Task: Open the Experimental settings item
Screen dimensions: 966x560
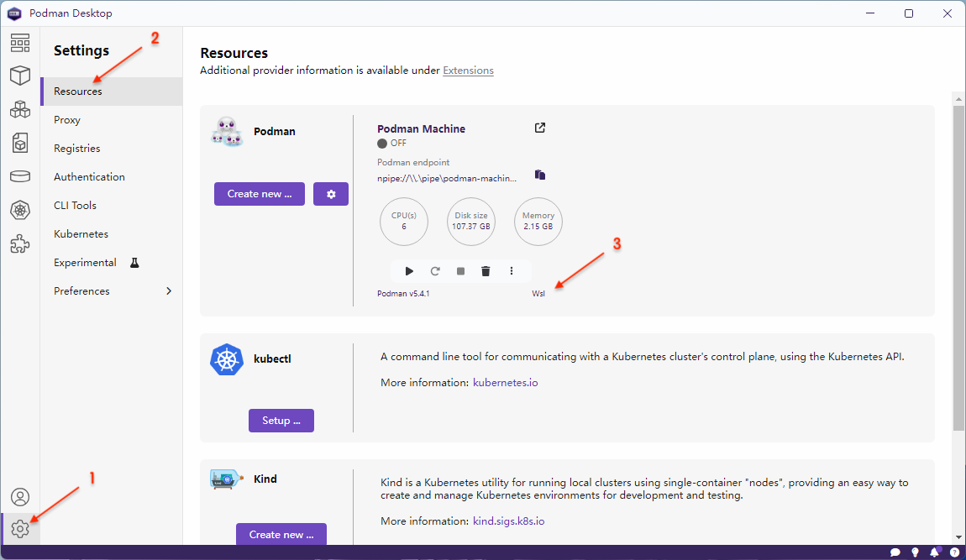Action: pyautogui.click(x=112, y=263)
